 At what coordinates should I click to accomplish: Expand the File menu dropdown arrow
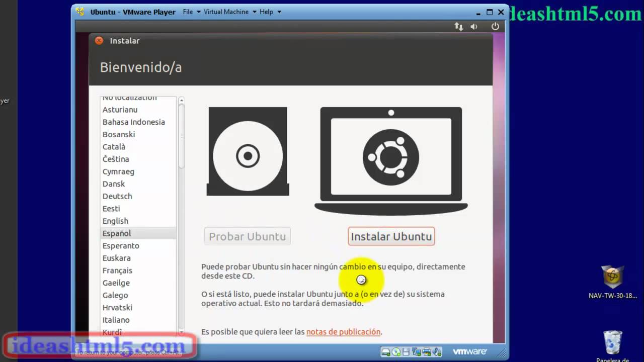199,12
